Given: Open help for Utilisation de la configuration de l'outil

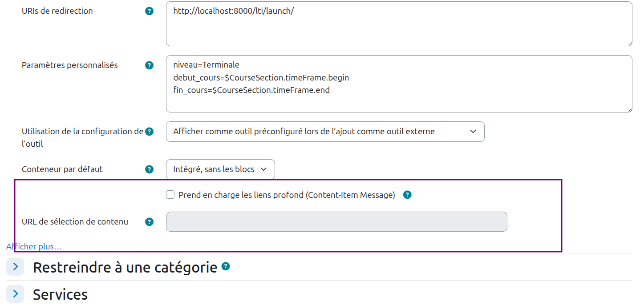Looking at the screenshot, I should [149, 131].
